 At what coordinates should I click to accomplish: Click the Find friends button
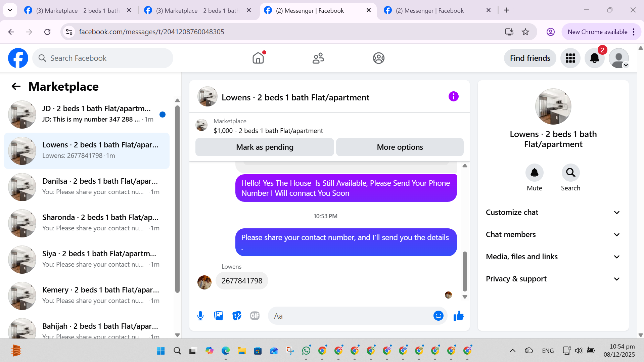[x=530, y=58]
